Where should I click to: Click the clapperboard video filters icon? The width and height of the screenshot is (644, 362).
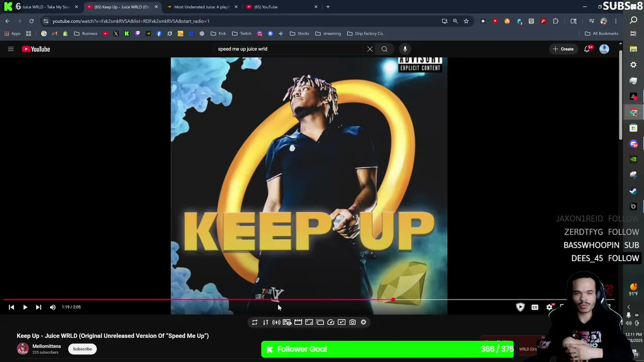298,322
